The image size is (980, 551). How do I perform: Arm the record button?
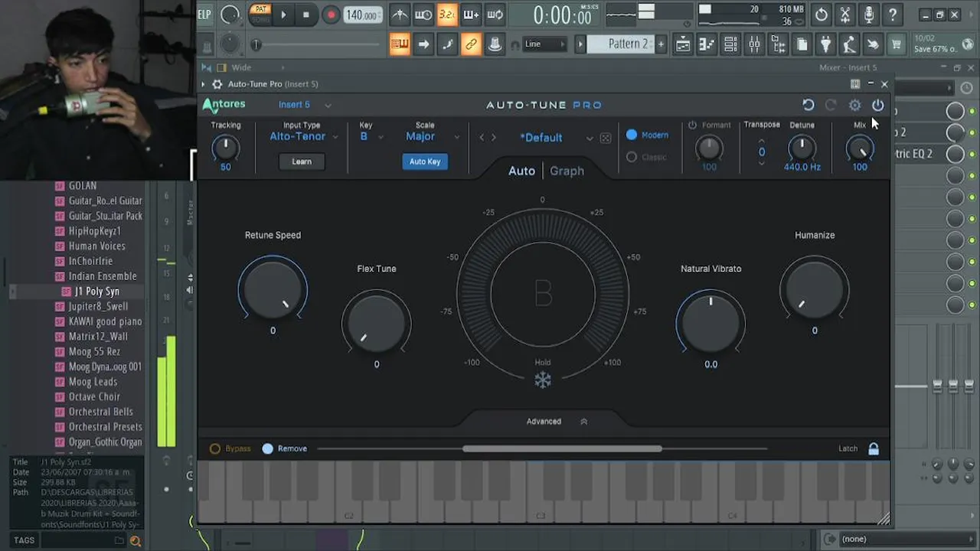(x=331, y=15)
